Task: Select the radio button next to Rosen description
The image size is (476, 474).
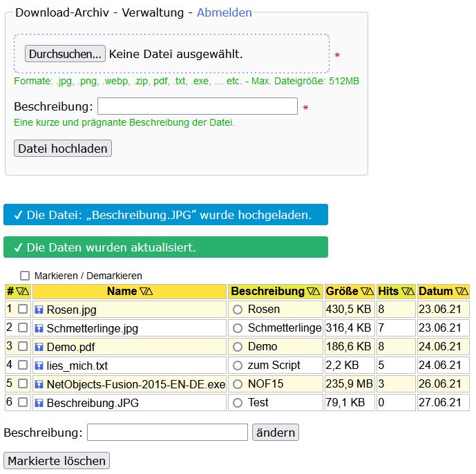Action: pos(238,310)
